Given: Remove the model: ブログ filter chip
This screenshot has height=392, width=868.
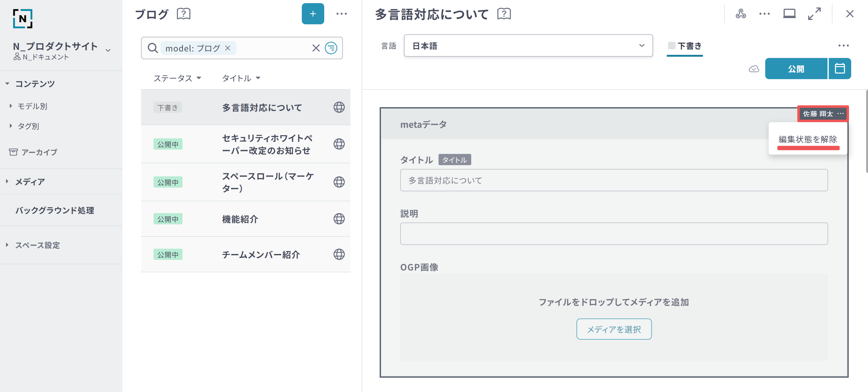Looking at the screenshot, I should pyautogui.click(x=228, y=48).
